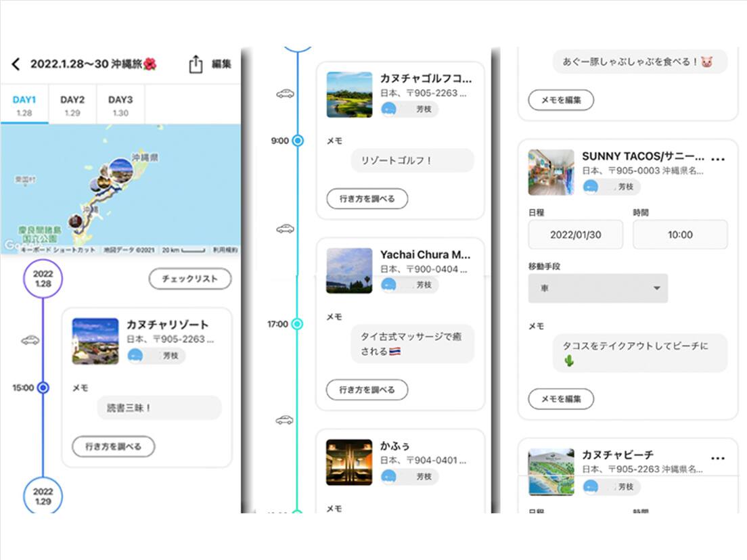
Task: Tap the car icon above Yachai Chura card
Action: 285,229
